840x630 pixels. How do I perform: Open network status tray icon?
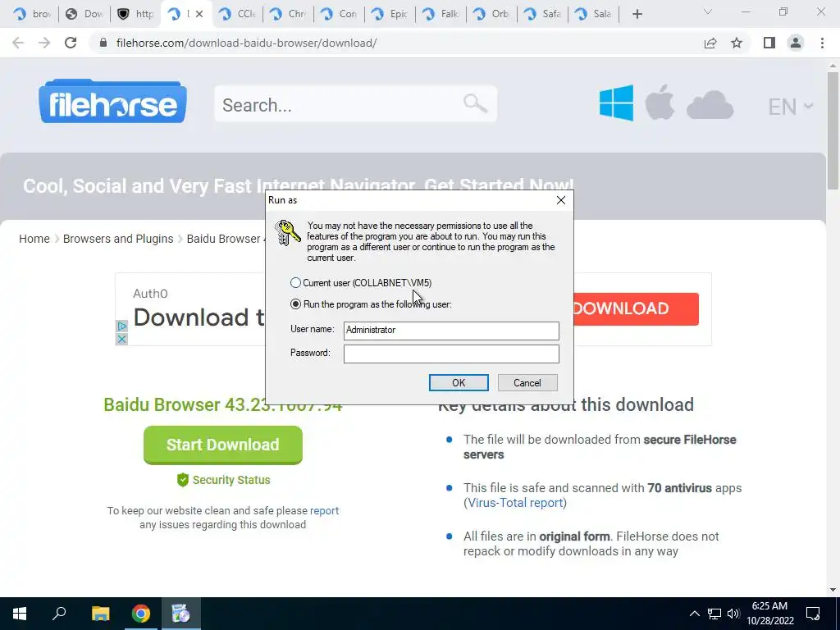[714, 614]
